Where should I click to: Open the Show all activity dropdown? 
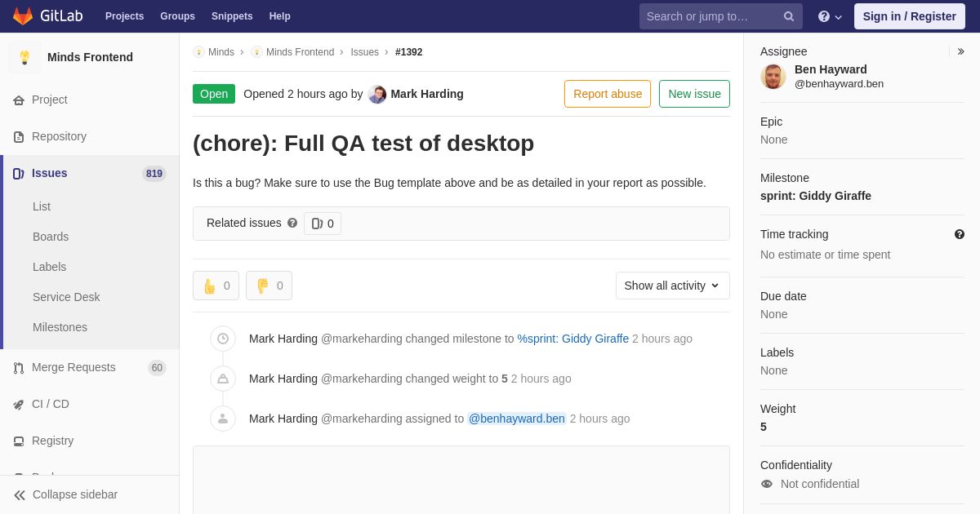click(x=672, y=286)
